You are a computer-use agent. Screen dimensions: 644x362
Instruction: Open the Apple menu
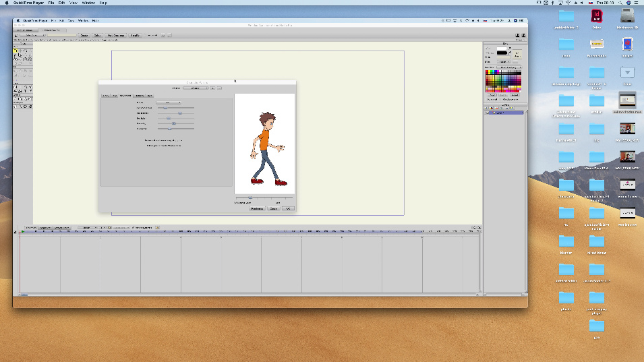7,3
